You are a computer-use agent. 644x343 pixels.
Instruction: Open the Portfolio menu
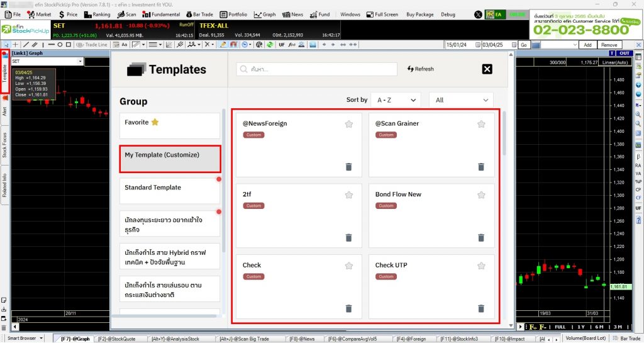point(234,14)
